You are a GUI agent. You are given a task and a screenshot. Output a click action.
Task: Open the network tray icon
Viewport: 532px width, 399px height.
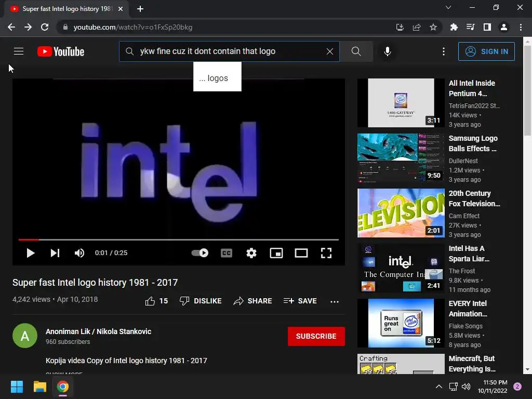click(x=453, y=387)
